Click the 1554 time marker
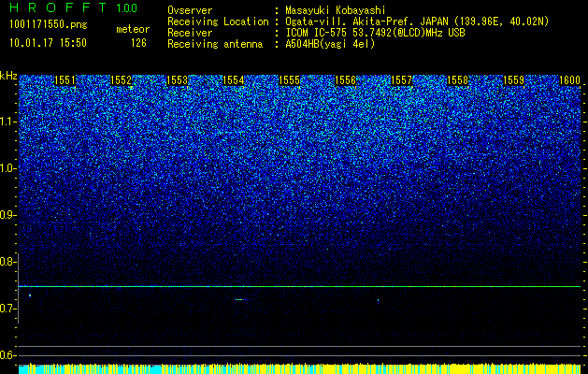Viewport: 588px width, 374px height. pyautogui.click(x=234, y=80)
